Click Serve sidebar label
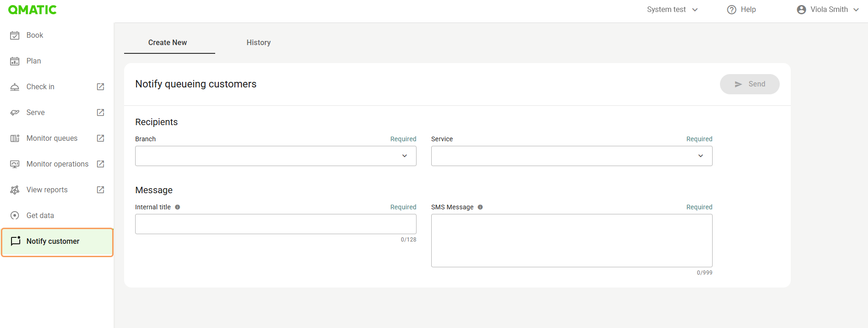This screenshot has width=868, height=328. pyautogui.click(x=35, y=113)
